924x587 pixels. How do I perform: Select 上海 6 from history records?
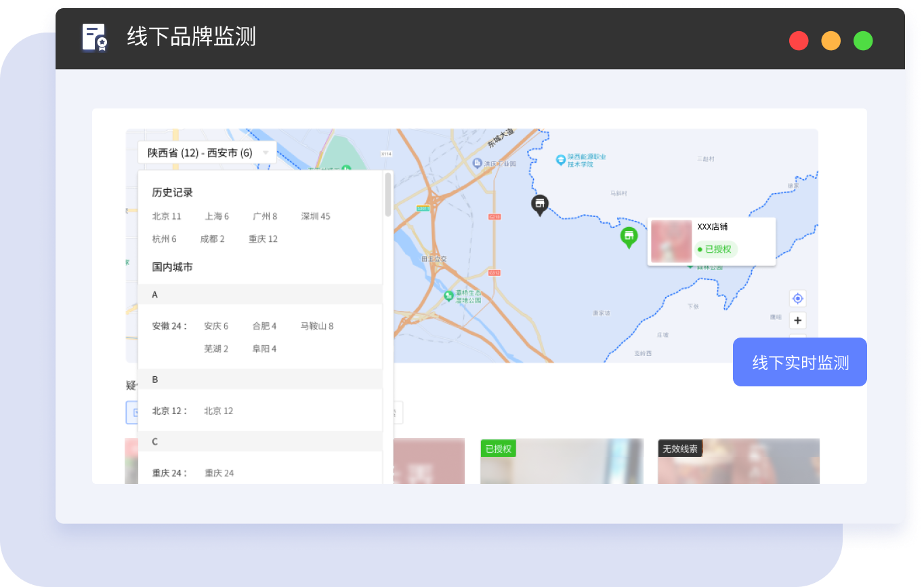tap(217, 216)
